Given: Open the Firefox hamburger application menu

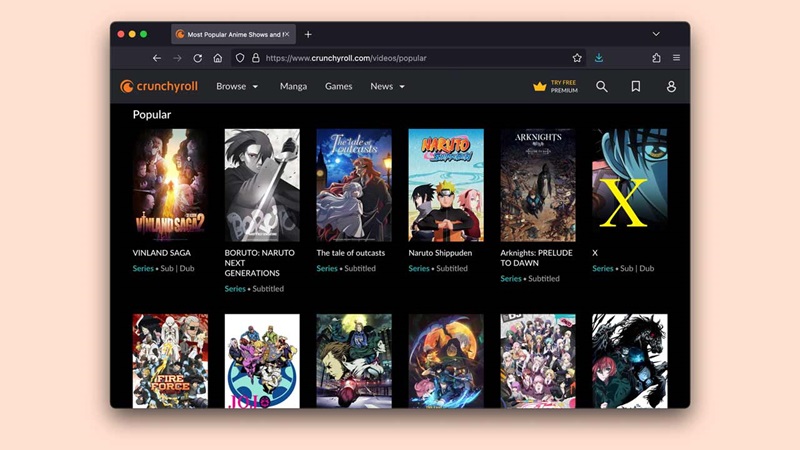Looking at the screenshot, I should (677, 58).
